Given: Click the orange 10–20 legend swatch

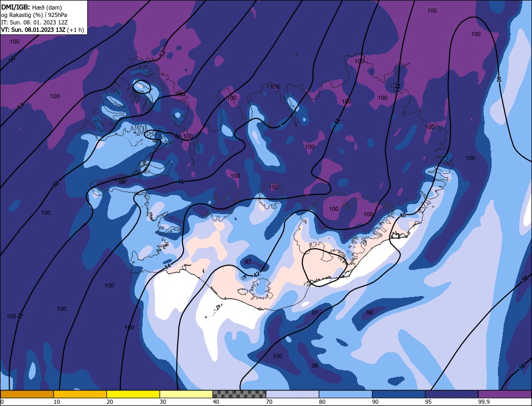Looking at the screenshot, I should [x=80, y=394].
